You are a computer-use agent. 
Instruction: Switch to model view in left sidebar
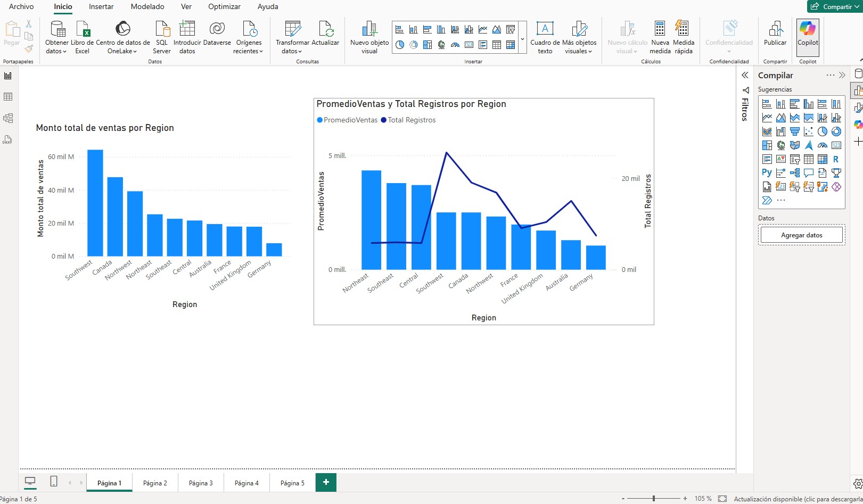tap(8, 118)
